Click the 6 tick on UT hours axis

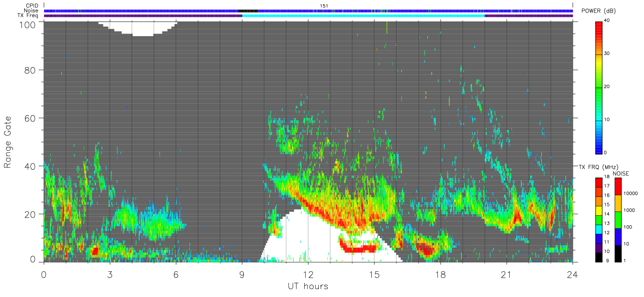click(x=176, y=274)
